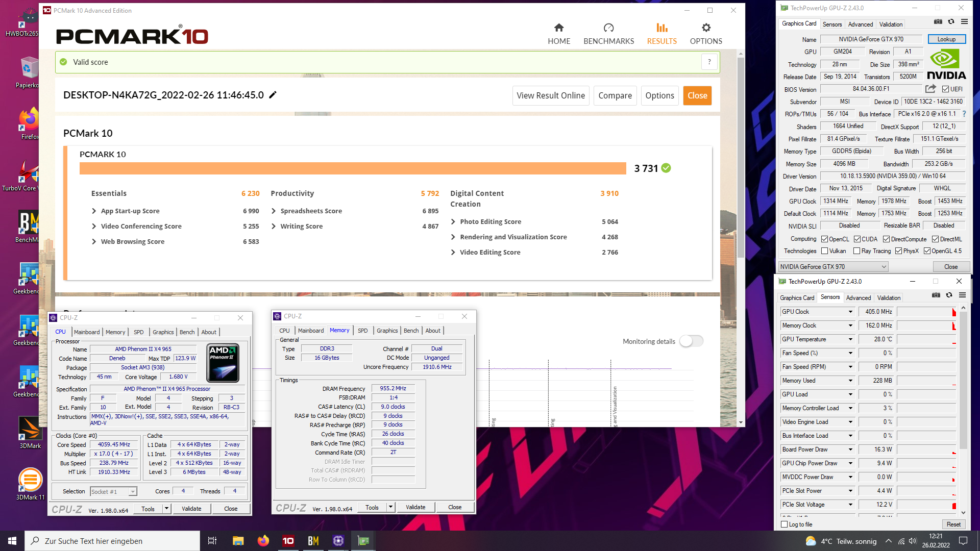The image size is (980, 551).
Task: Open Windows Start menu
Action: (x=12, y=541)
